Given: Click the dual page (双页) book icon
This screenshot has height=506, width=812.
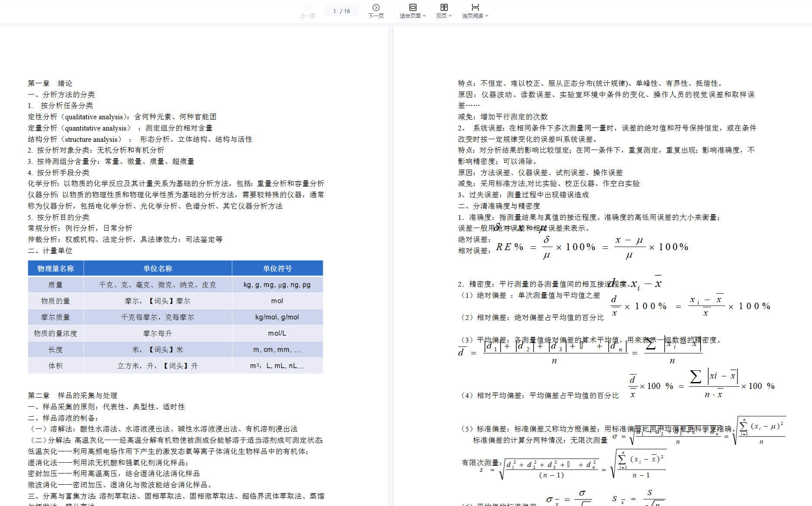Looking at the screenshot, I should [444, 7].
